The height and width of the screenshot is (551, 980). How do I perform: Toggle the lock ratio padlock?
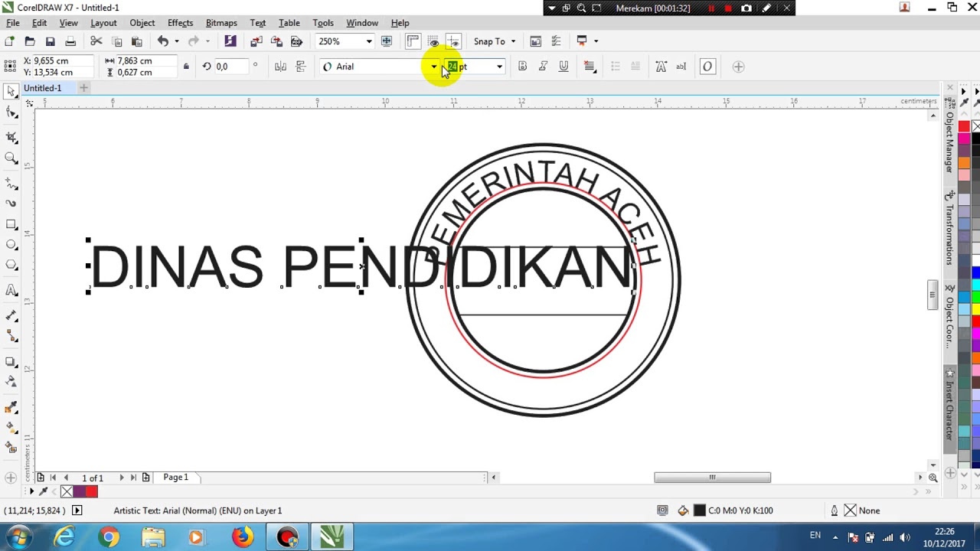(186, 67)
